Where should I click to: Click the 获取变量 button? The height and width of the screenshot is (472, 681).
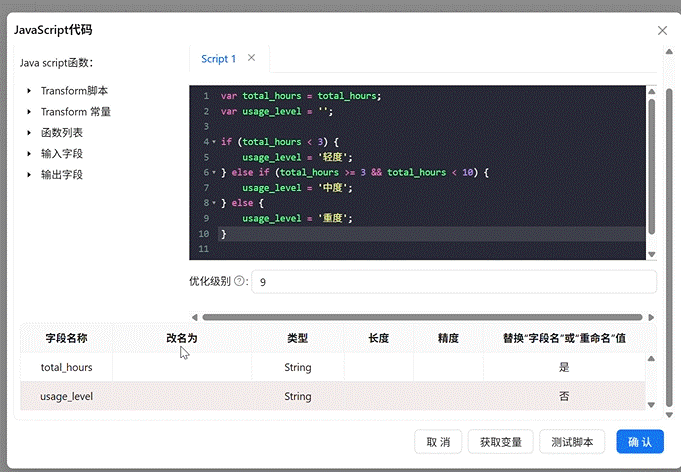tap(500, 442)
